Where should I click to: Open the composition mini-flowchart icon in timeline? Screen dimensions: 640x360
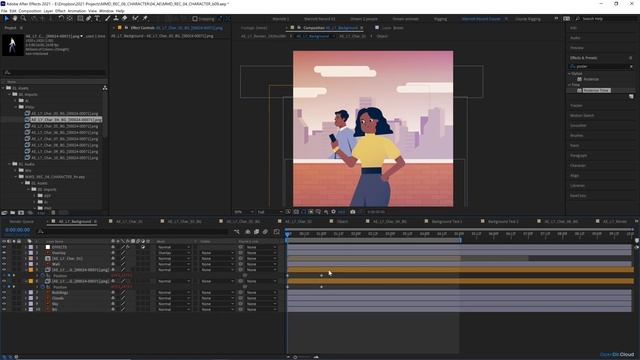click(x=237, y=231)
